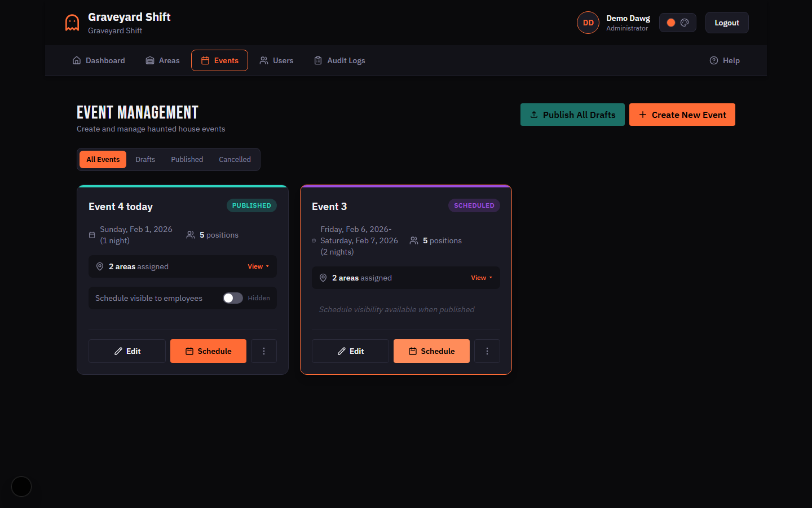The height and width of the screenshot is (508, 812).
Task: Open the three-dot menu on Event 3
Action: click(487, 351)
